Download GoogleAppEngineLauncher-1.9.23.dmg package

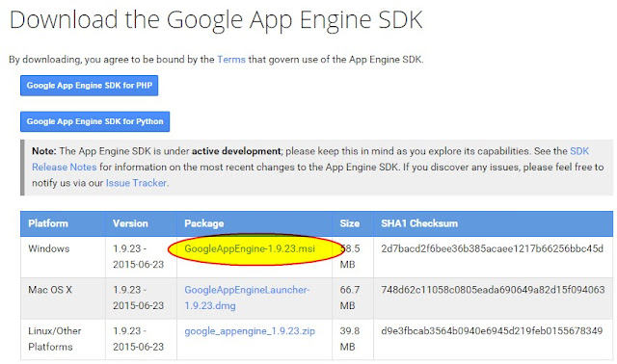247,298
